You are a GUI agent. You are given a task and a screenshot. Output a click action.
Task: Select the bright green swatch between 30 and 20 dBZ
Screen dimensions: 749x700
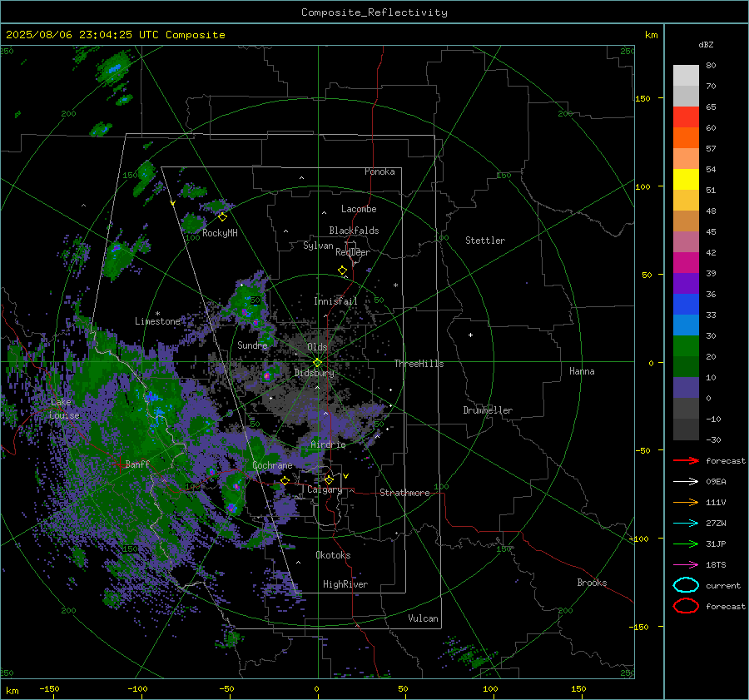pos(686,346)
